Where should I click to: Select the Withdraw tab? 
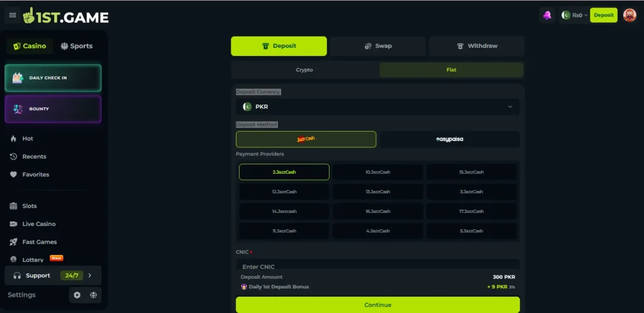coord(477,46)
